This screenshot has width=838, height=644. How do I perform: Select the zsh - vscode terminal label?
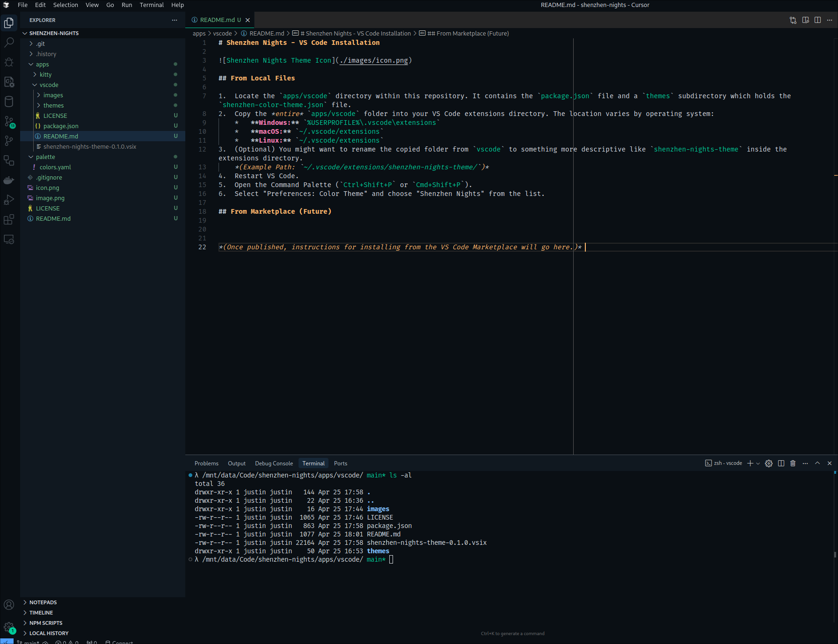723,463
